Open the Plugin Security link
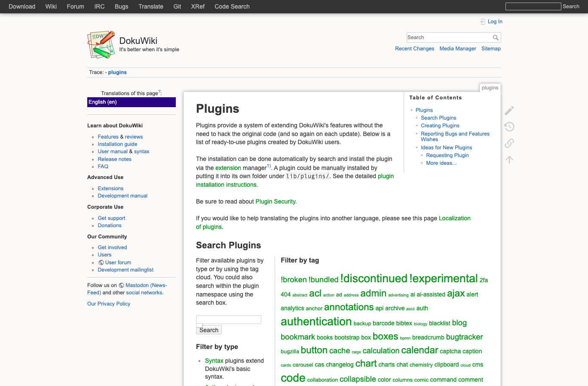The image size is (588, 386). (276, 201)
